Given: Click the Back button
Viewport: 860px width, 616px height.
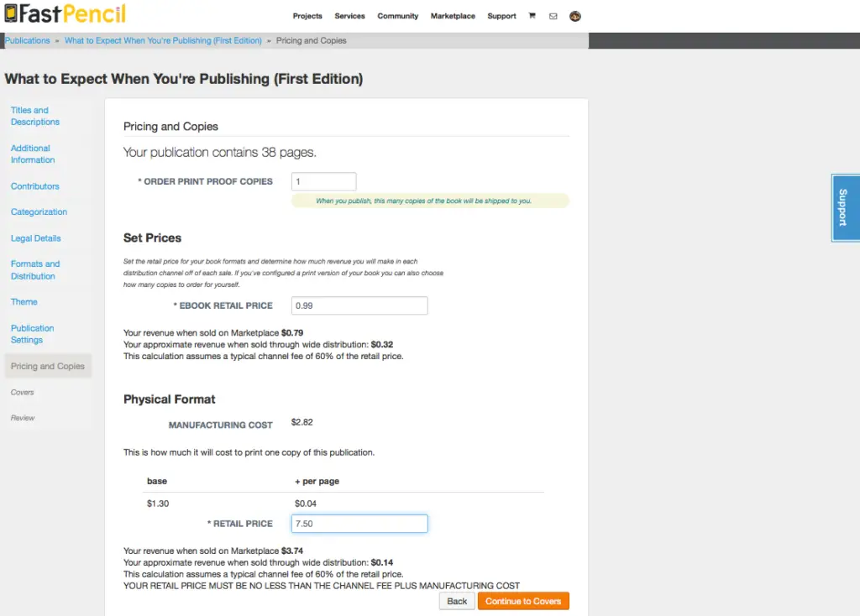Looking at the screenshot, I should 457,601.
